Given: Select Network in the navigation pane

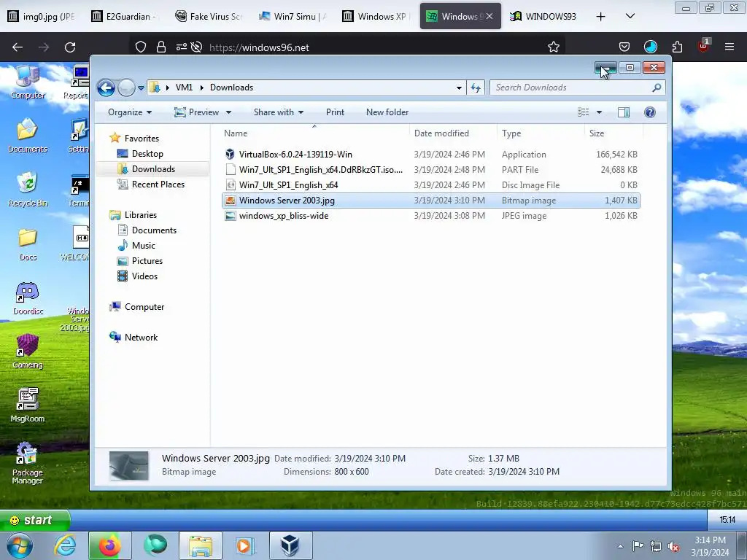Looking at the screenshot, I should (141, 338).
